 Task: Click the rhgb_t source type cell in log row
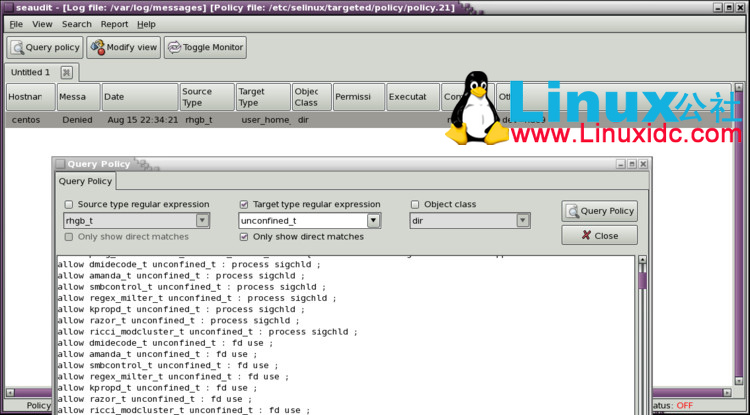[x=199, y=120]
